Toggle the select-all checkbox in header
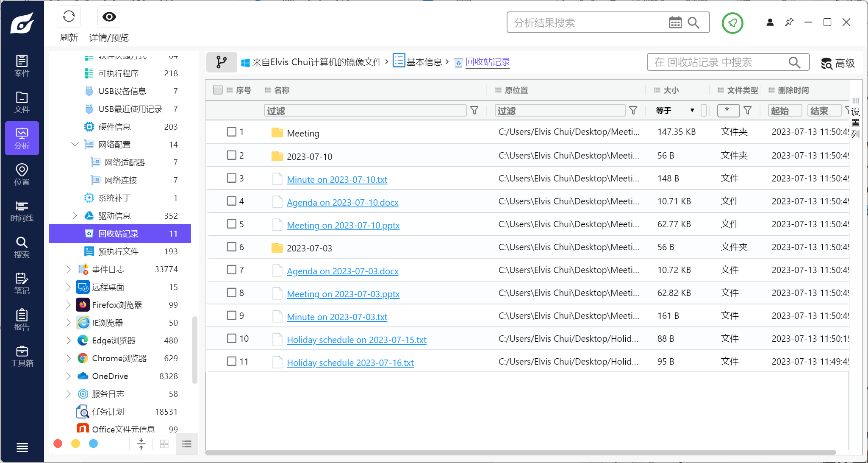The height and width of the screenshot is (463, 868). pos(218,90)
